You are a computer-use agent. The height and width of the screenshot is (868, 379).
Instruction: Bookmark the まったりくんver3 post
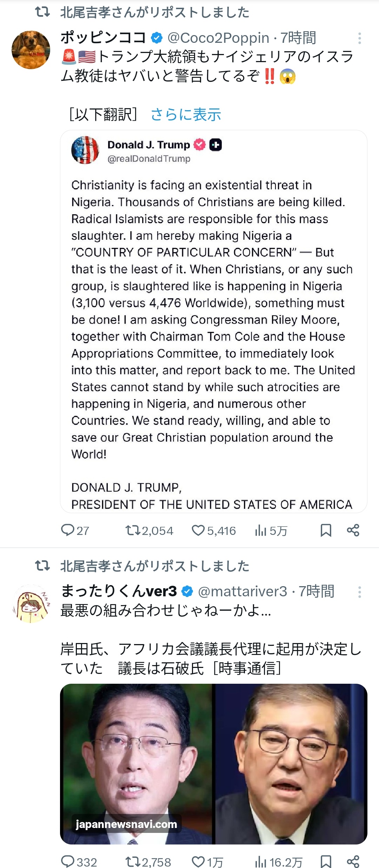[326, 861]
